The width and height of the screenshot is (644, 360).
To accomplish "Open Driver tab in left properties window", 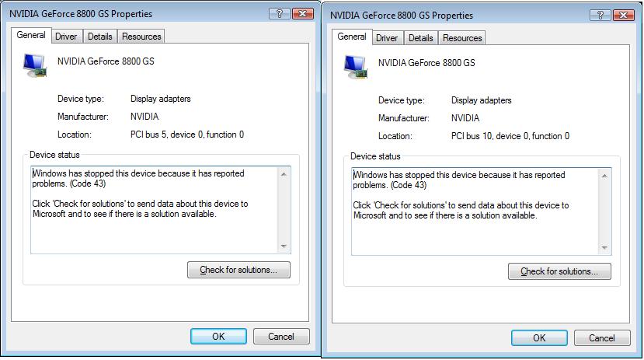I will 66,37.
